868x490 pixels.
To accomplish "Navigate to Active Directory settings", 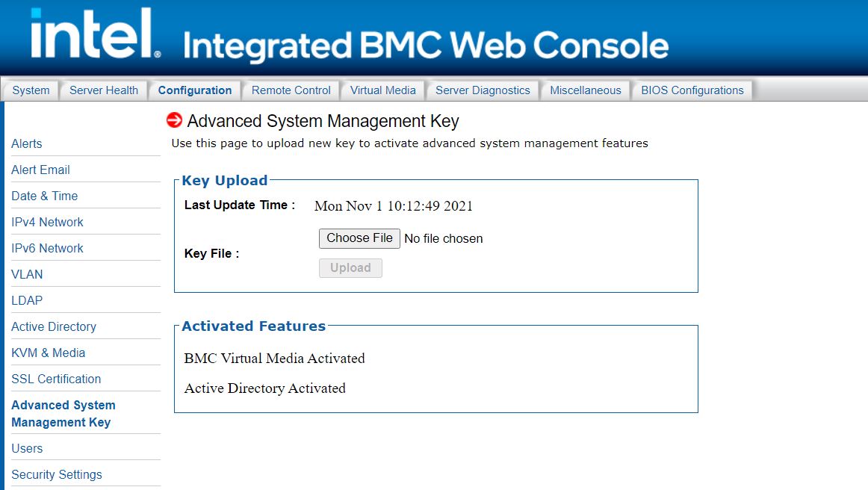I will point(54,326).
